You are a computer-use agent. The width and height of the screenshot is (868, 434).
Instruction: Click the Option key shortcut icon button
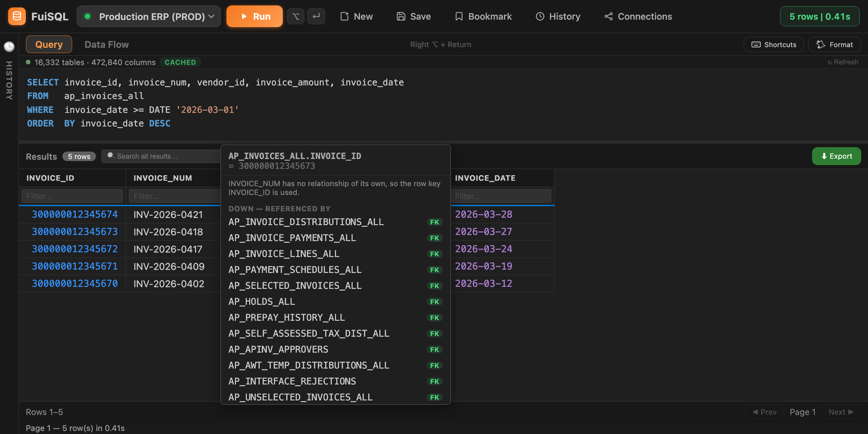pos(296,16)
